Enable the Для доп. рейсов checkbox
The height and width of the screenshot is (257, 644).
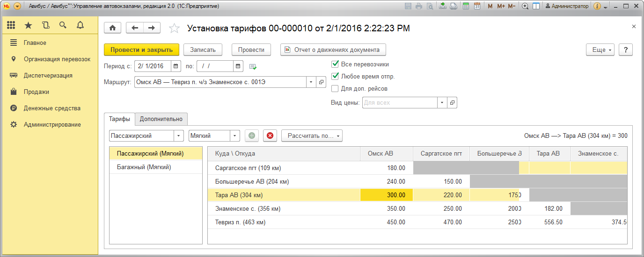(x=335, y=88)
